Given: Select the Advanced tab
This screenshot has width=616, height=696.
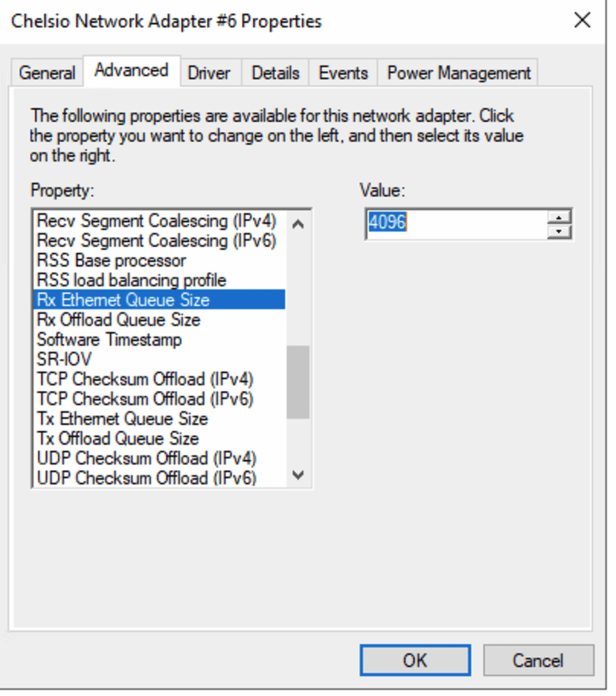Looking at the screenshot, I should [x=131, y=72].
